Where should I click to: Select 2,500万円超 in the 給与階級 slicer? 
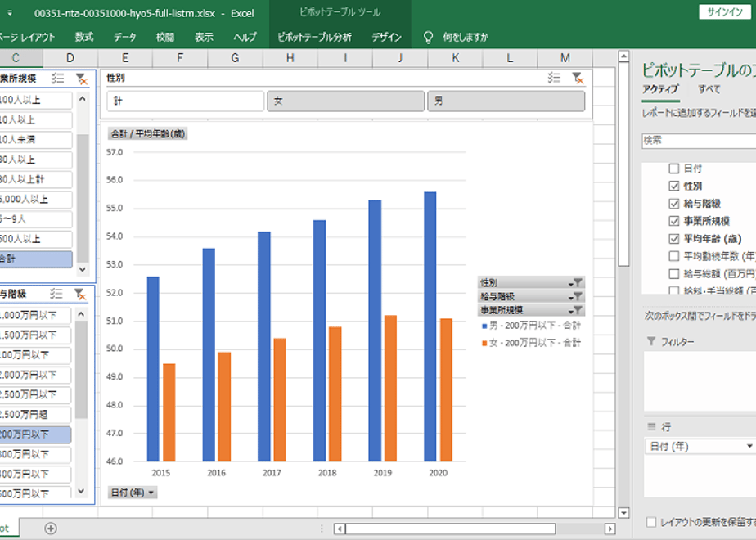[34, 415]
